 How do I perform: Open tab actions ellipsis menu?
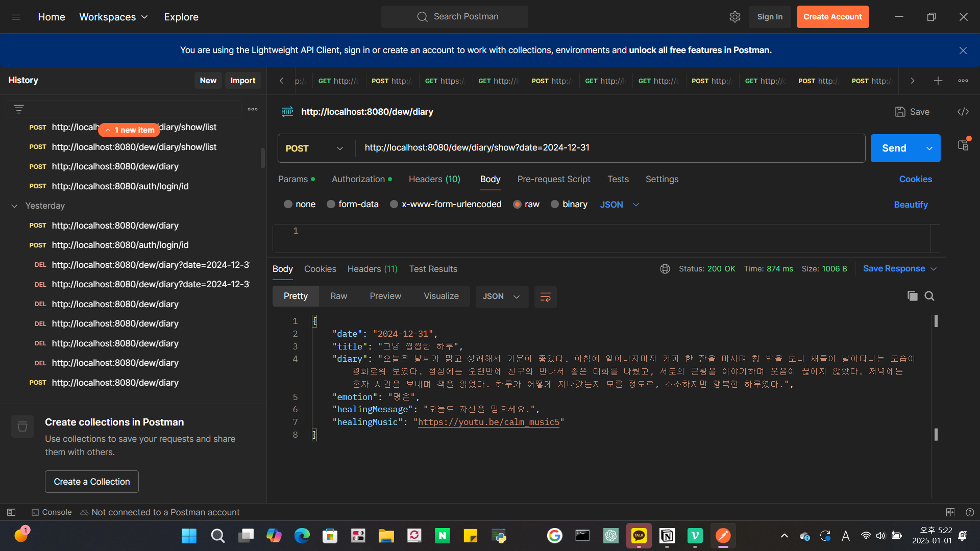[963, 81]
